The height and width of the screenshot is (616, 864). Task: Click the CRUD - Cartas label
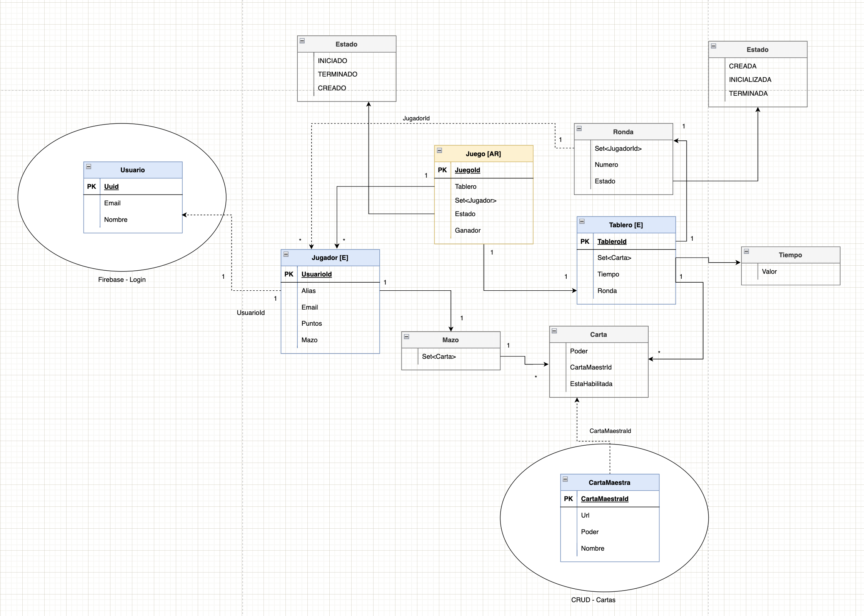(x=593, y=600)
